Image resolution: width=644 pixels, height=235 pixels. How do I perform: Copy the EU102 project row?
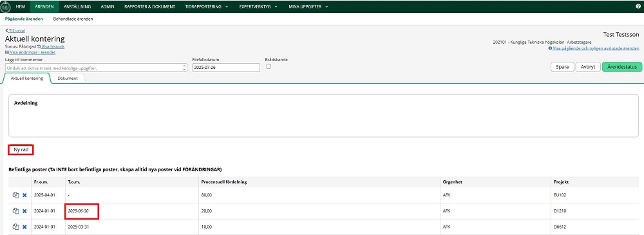click(16, 195)
